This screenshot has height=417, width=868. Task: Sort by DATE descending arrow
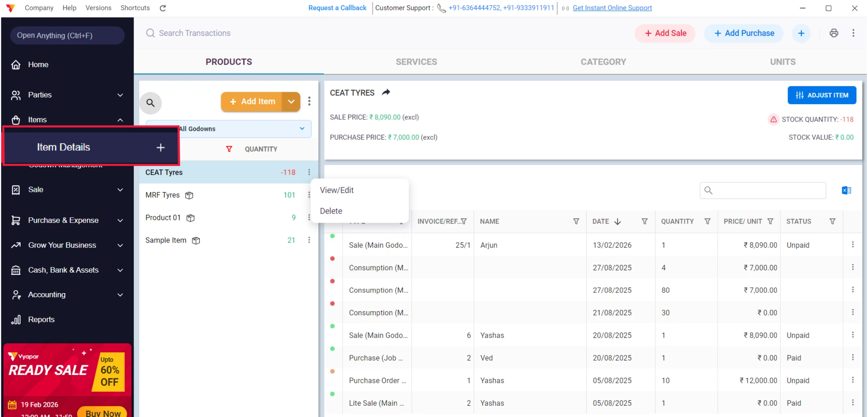coord(617,221)
